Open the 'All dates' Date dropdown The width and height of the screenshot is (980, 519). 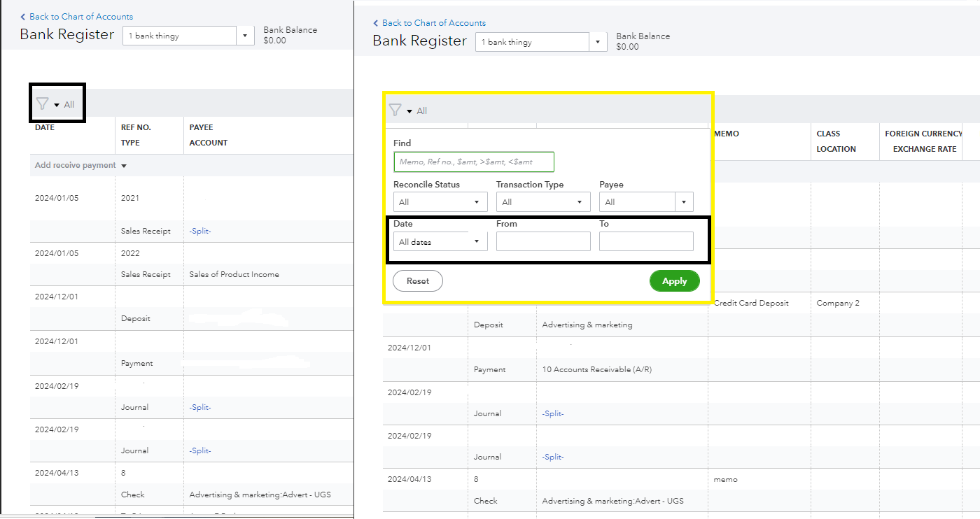[440, 242]
